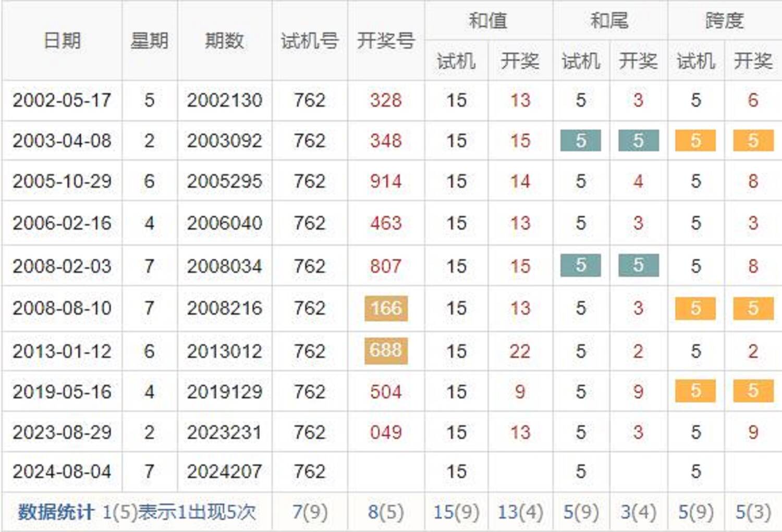Viewport: 782px width, 532px height.
Task: Click the 星期 column header
Action: 149,41
